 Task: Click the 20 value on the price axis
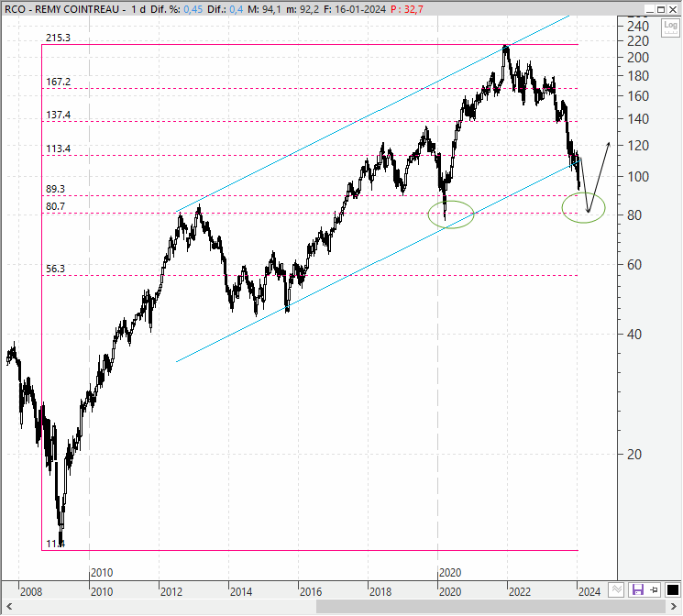point(634,455)
